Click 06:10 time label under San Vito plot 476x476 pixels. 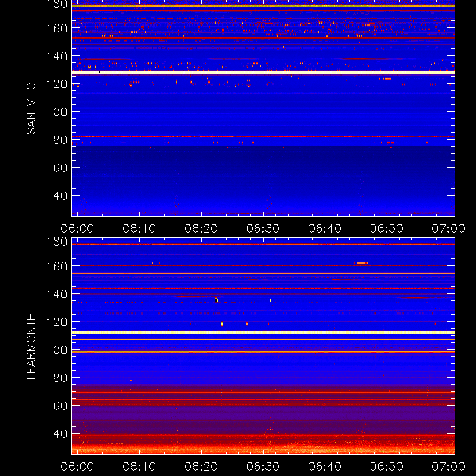pos(139,228)
